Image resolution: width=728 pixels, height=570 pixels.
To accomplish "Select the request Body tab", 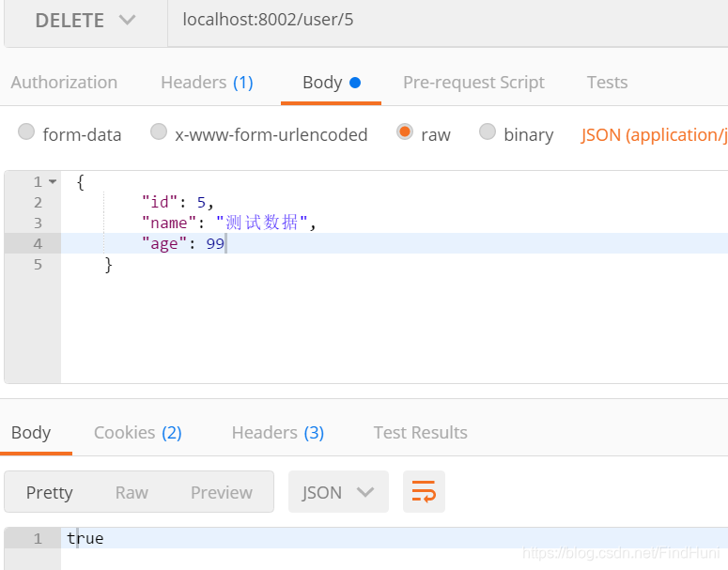I will (331, 82).
